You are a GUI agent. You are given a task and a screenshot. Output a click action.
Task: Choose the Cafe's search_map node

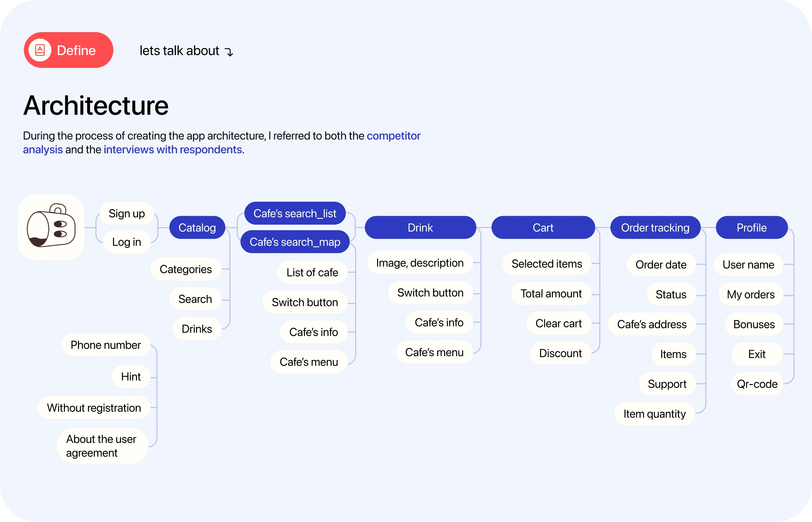coord(295,242)
